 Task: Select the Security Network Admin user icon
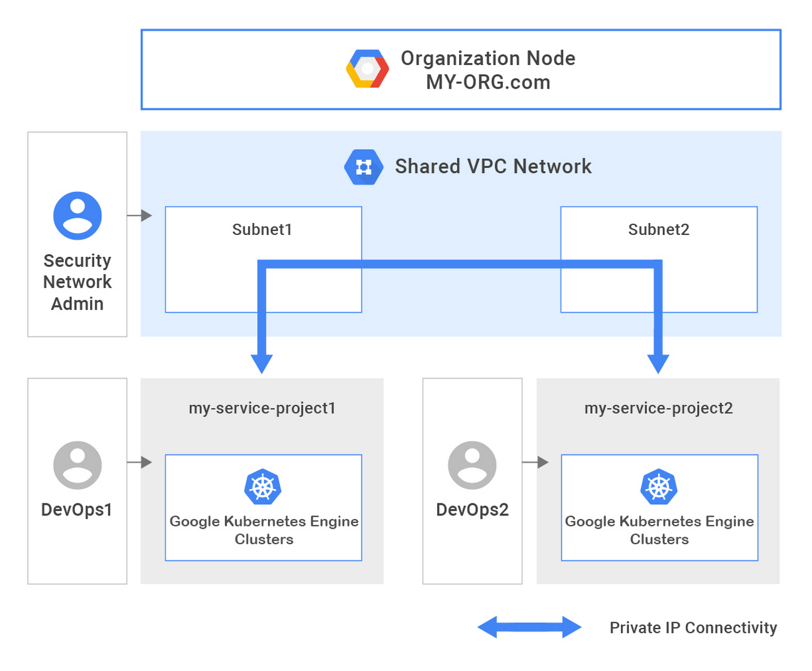[77, 215]
